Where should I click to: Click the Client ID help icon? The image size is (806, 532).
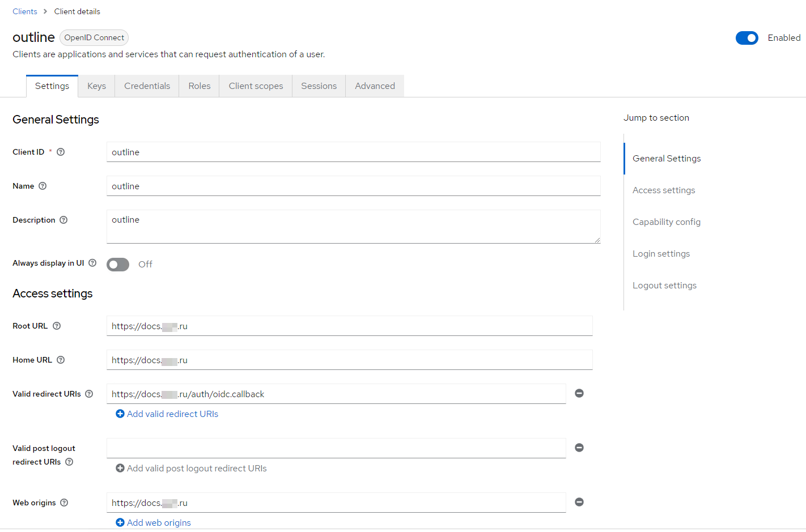(x=61, y=152)
